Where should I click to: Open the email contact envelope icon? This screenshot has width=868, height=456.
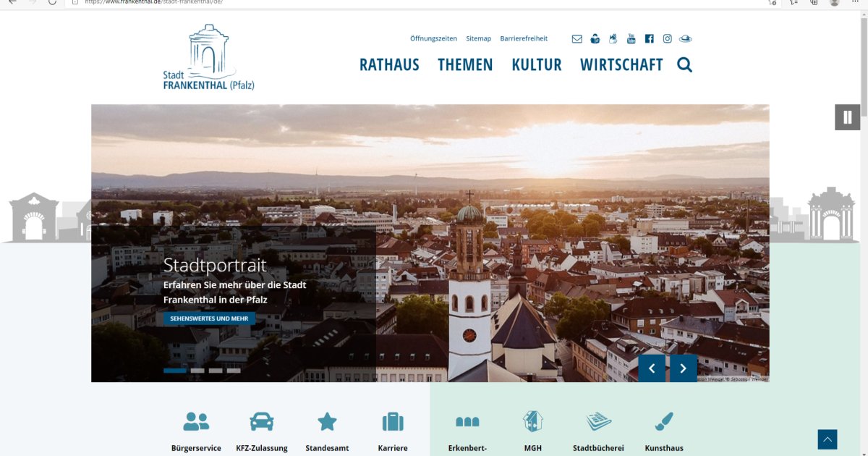point(576,39)
